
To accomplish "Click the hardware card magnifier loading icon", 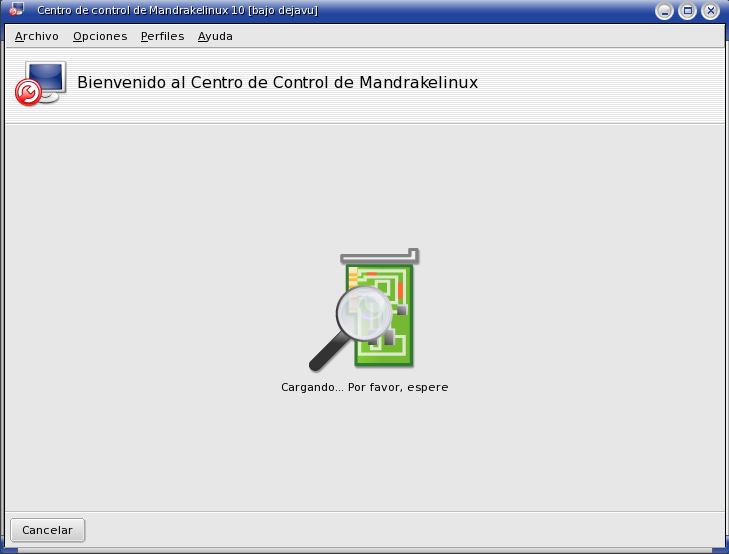I will click(x=364, y=310).
